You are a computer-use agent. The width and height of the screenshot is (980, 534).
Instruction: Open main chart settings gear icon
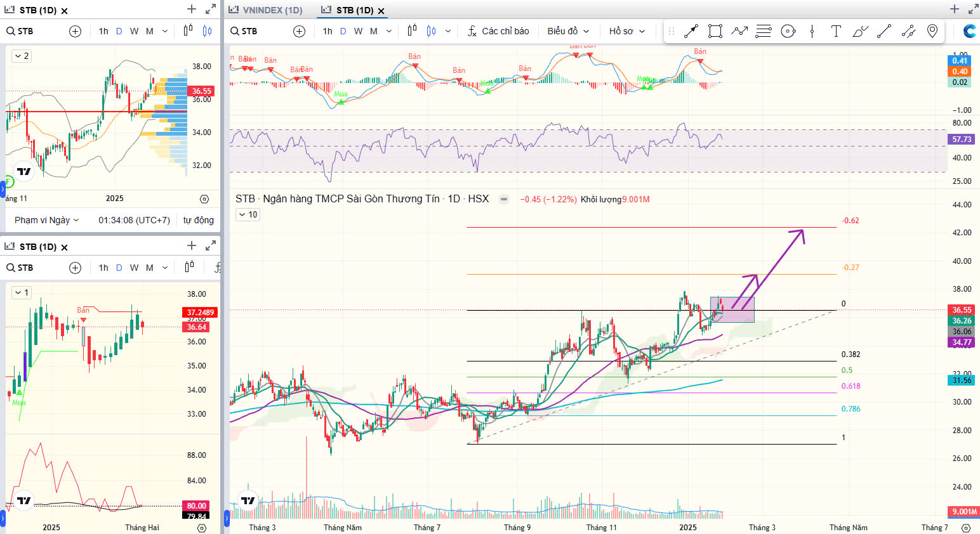pos(965,528)
